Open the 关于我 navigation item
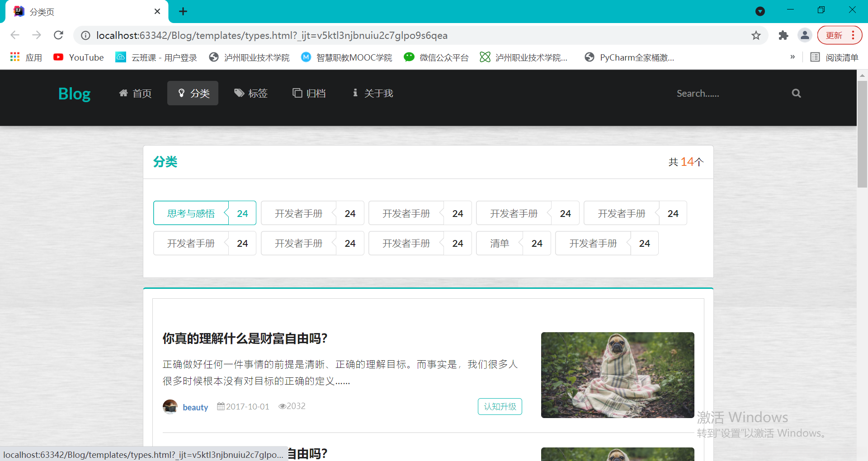The width and height of the screenshot is (868, 461). pyautogui.click(x=373, y=93)
